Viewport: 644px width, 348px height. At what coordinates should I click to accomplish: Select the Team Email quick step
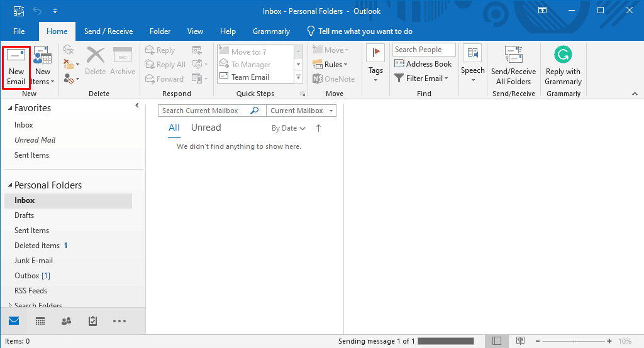255,77
